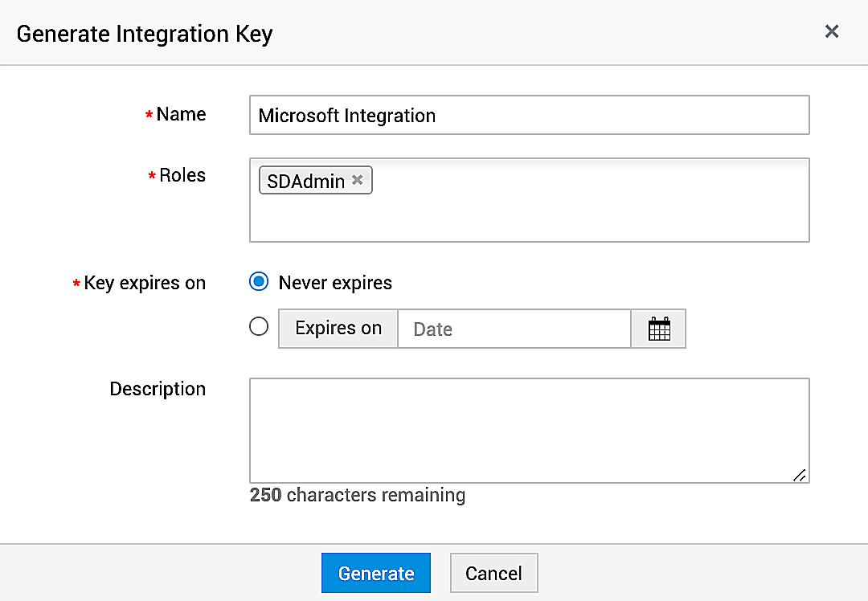Select the Expires on radio button
Image resolution: width=868 pixels, height=601 pixels.
259,326
